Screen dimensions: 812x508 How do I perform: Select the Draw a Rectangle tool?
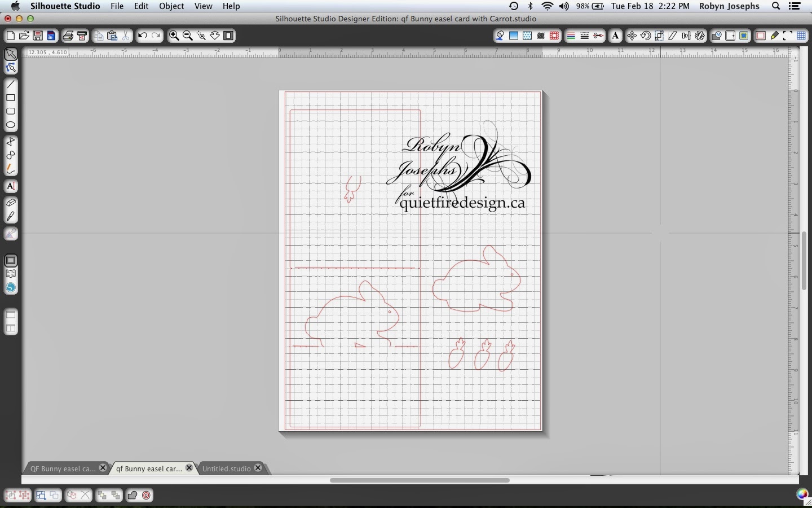coord(11,98)
